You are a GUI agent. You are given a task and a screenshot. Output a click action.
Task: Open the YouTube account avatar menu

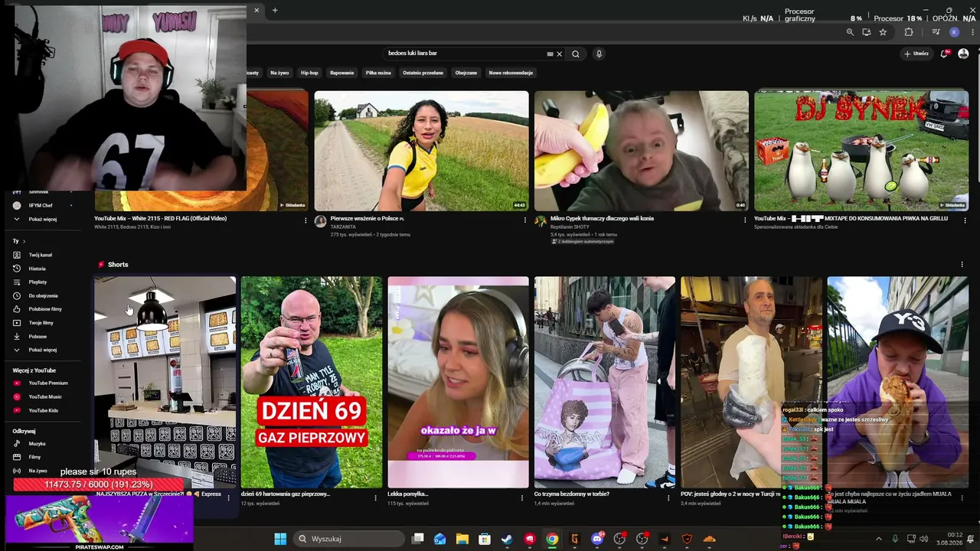(963, 54)
